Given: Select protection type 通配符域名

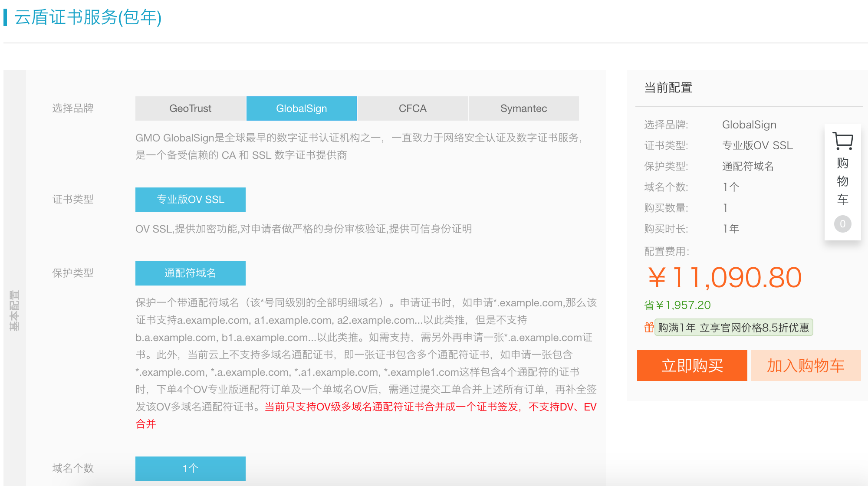Looking at the screenshot, I should 190,273.
